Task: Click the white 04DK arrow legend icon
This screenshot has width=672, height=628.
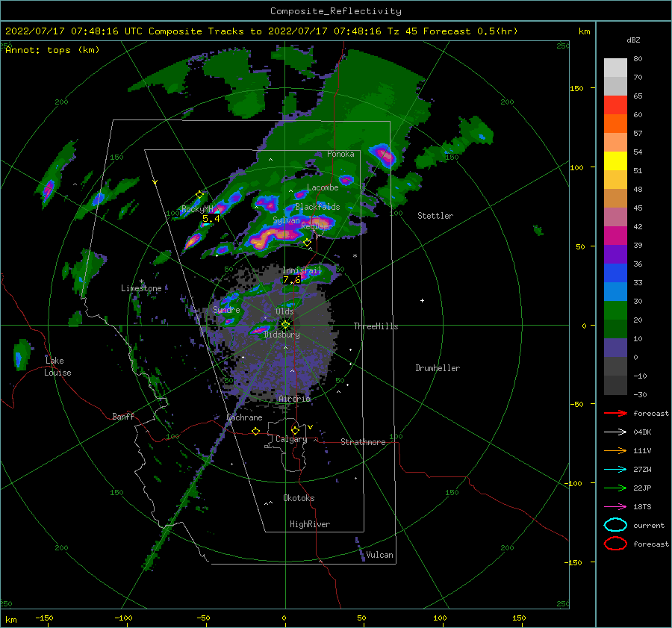Action: tap(615, 432)
